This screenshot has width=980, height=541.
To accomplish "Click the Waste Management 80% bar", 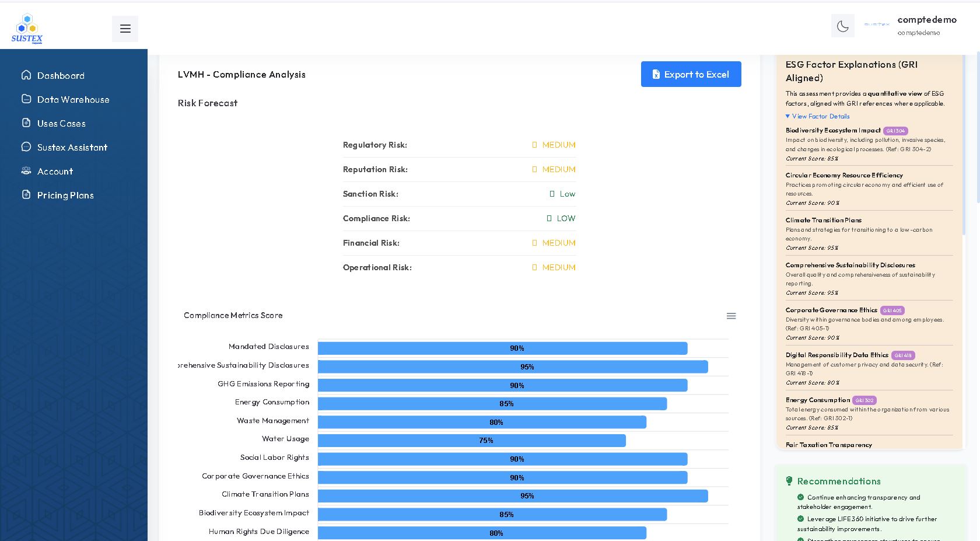I will [482, 423].
